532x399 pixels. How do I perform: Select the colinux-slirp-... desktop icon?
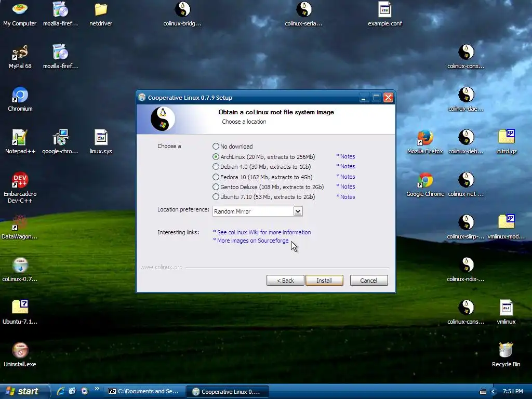pyautogui.click(x=466, y=228)
